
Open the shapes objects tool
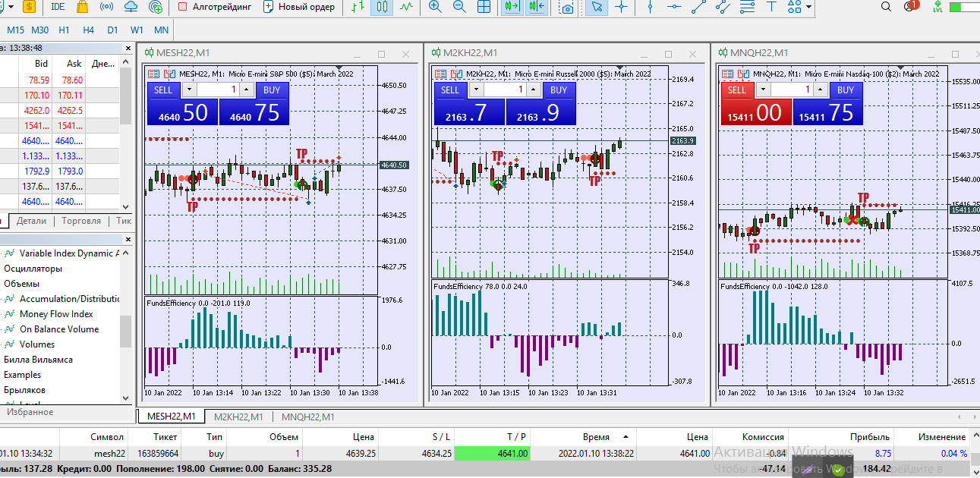click(794, 7)
